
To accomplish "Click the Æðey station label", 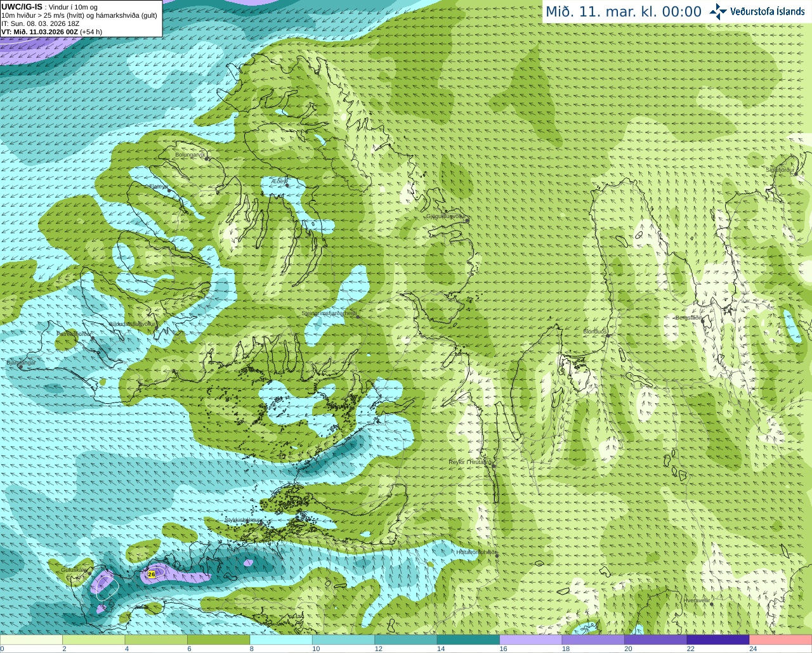I will 278,181.
